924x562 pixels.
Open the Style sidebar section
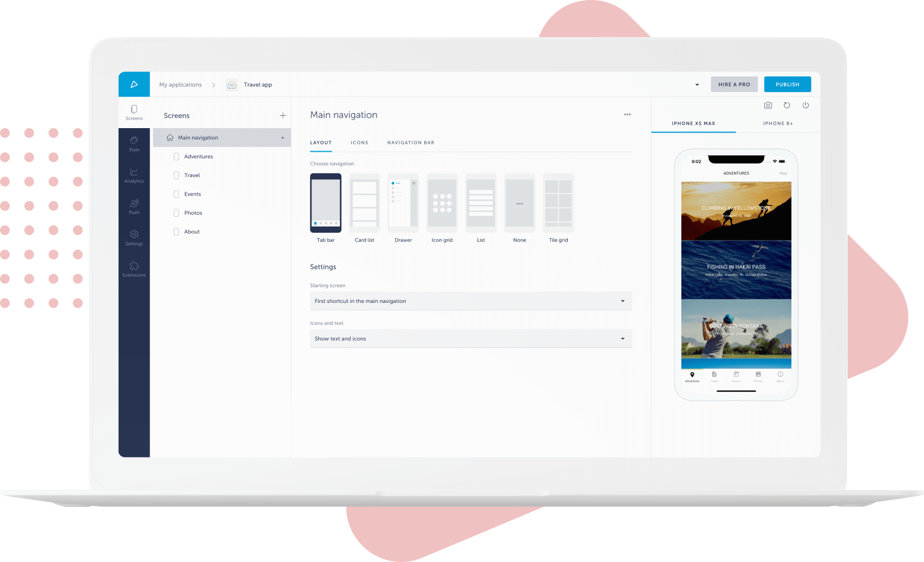tap(134, 144)
